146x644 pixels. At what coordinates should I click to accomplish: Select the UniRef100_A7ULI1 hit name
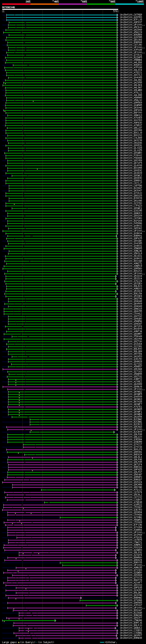click(x=131, y=93)
